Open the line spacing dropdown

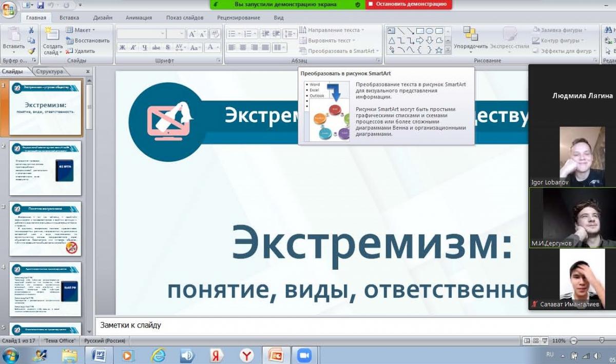coord(290,34)
